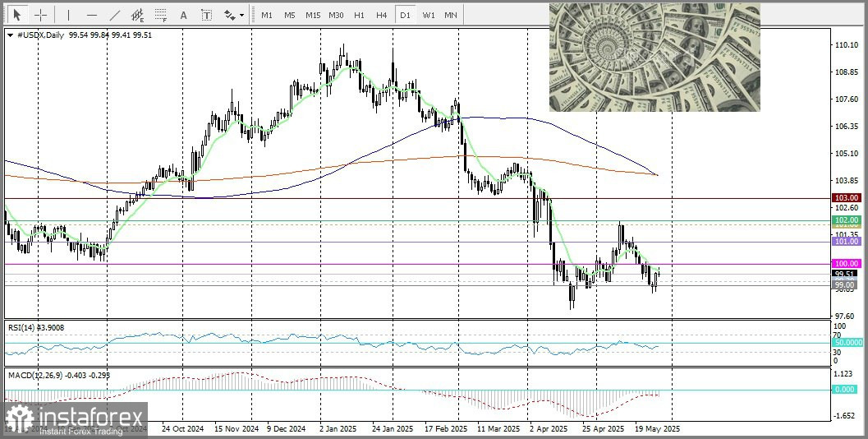Click the 100.00 magenta level label
The image size is (868, 439).
coord(847,264)
